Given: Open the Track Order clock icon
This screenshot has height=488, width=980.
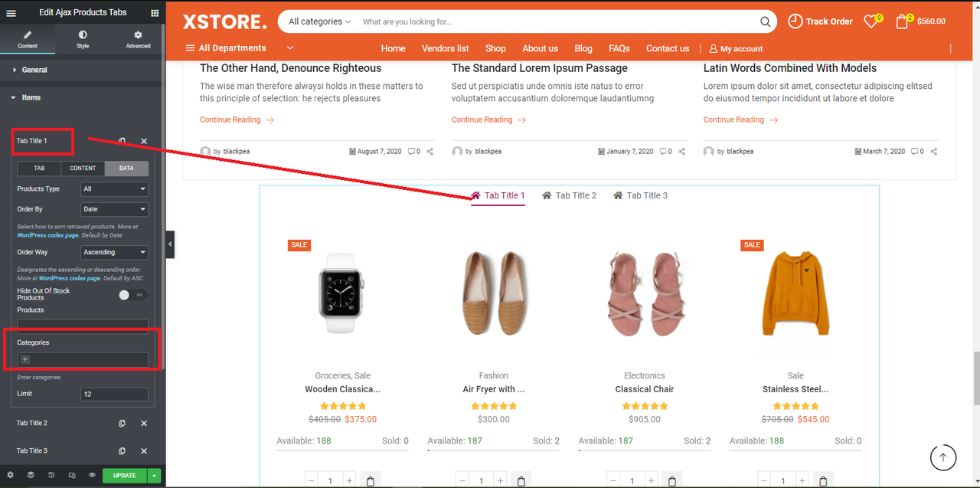Looking at the screenshot, I should [795, 21].
